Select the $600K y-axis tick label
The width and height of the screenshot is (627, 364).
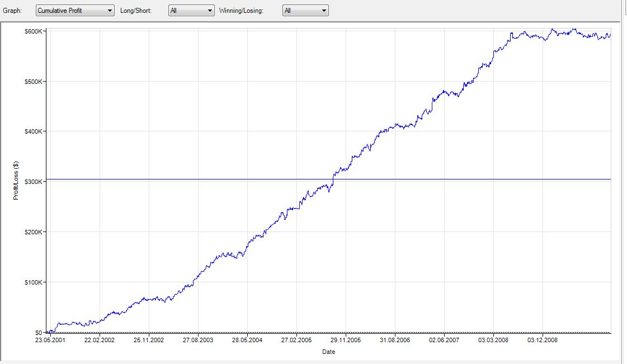point(32,31)
